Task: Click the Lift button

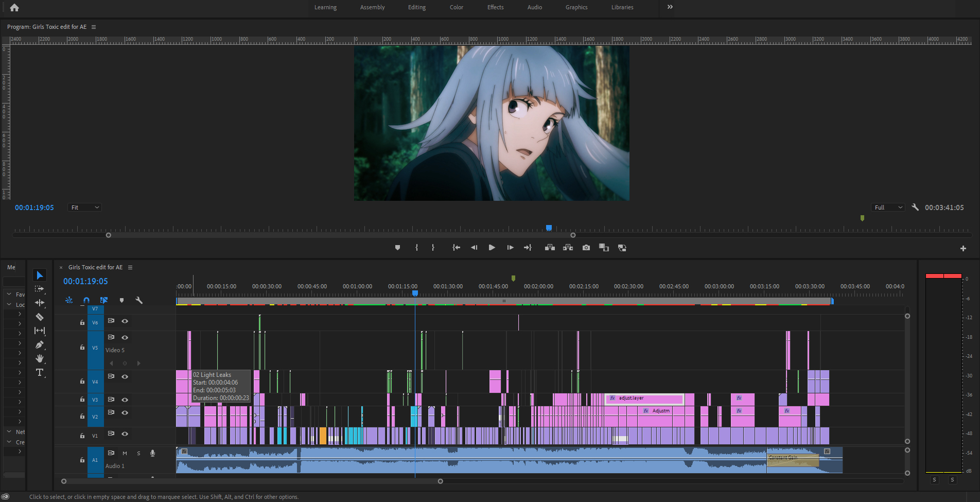Action: [550, 248]
